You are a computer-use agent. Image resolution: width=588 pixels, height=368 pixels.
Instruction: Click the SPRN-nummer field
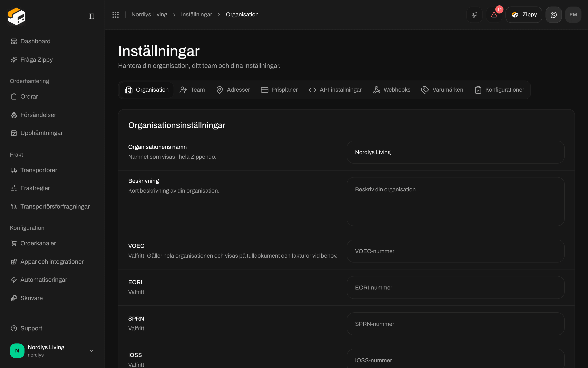455,324
